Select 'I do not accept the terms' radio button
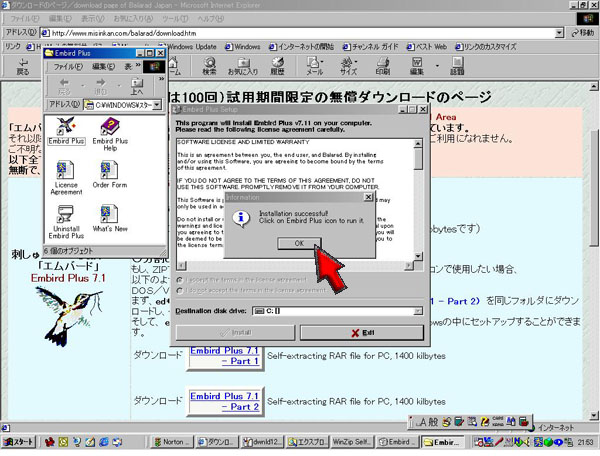The width and height of the screenshot is (600, 456). pyautogui.click(x=179, y=291)
